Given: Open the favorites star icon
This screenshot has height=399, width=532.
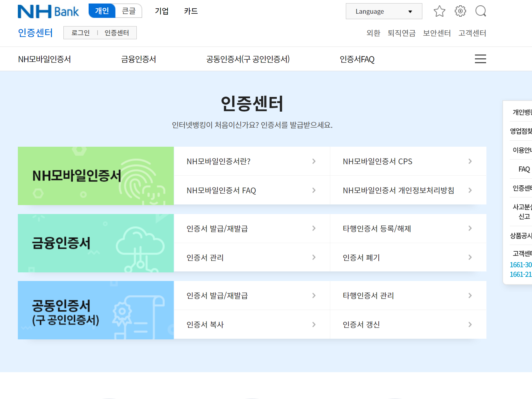Looking at the screenshot, I should tap(439, 11).
